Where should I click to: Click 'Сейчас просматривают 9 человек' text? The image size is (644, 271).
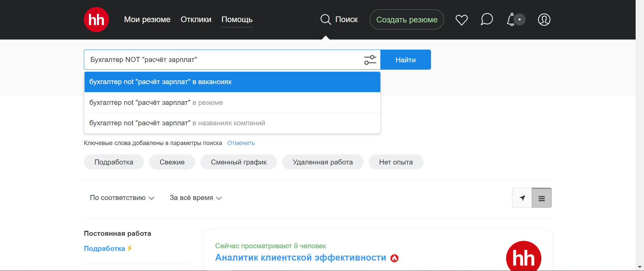[x=270, y=246]
